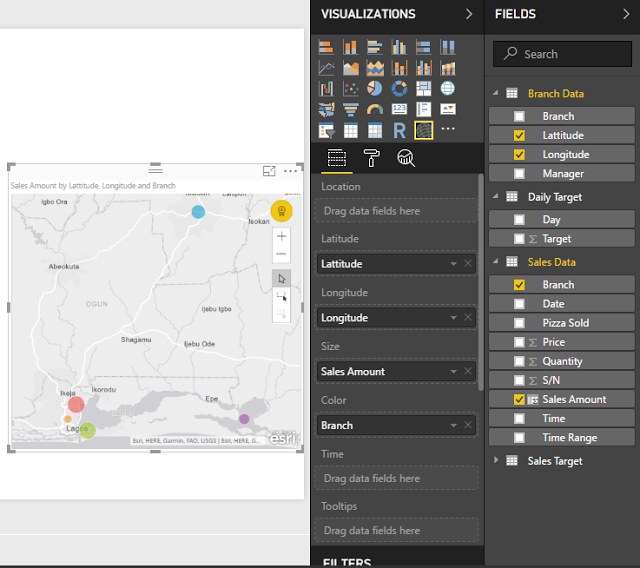The height and width of the screenshot is (568, 640).
Task: Open the Sales Amount field well dropdown
Action: pyautogui.click(x=453, y=372)
